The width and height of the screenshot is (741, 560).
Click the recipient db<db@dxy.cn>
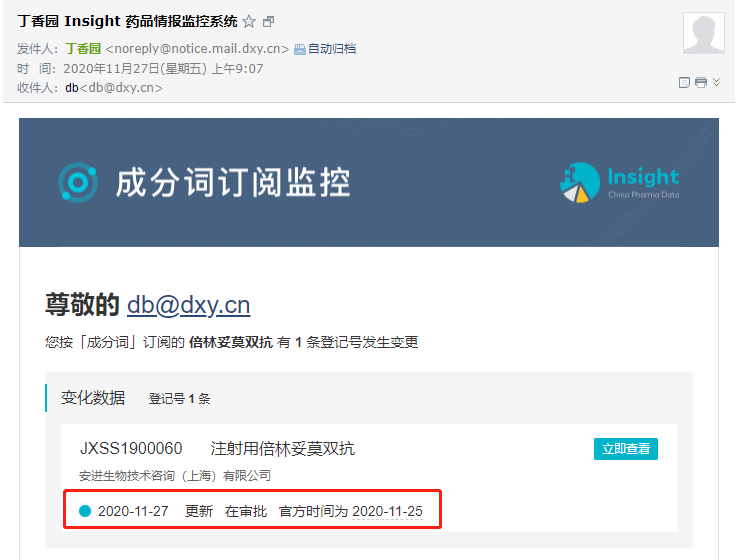[x=114, y=88]
